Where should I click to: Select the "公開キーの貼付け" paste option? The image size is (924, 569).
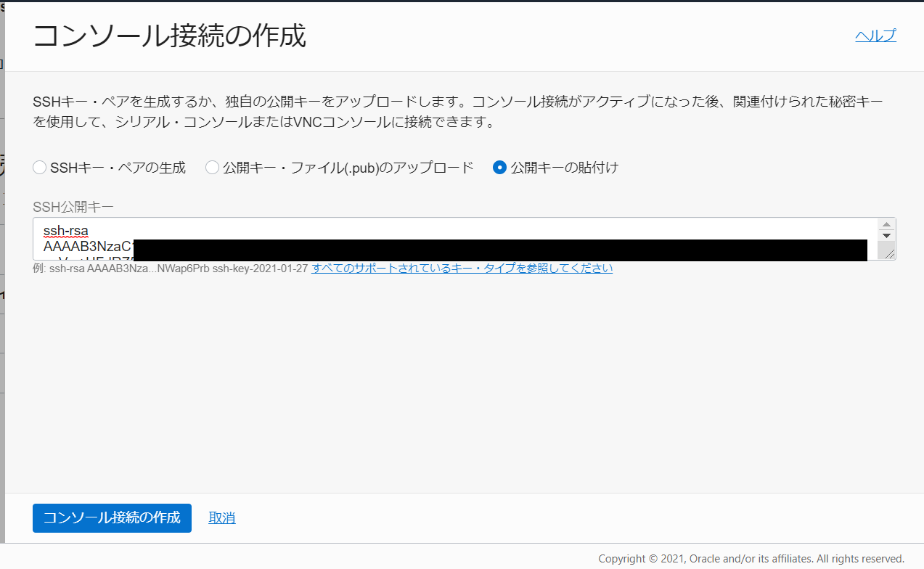coord(499,167)
